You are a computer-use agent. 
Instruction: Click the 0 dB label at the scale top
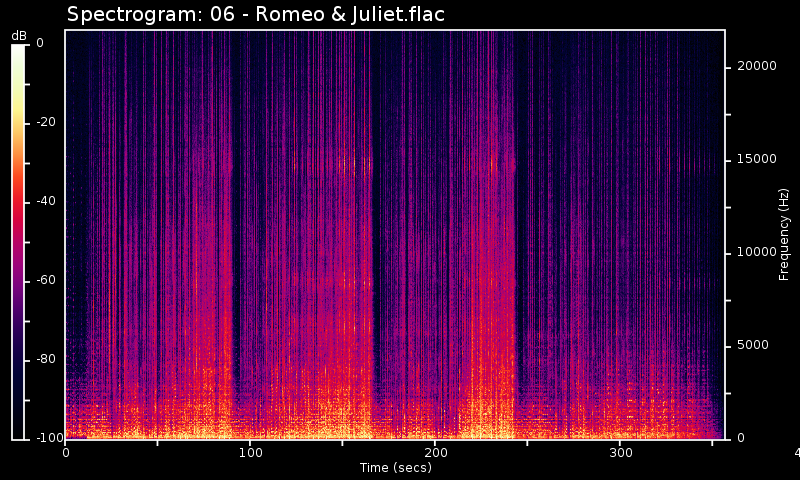tap(39, 43)
